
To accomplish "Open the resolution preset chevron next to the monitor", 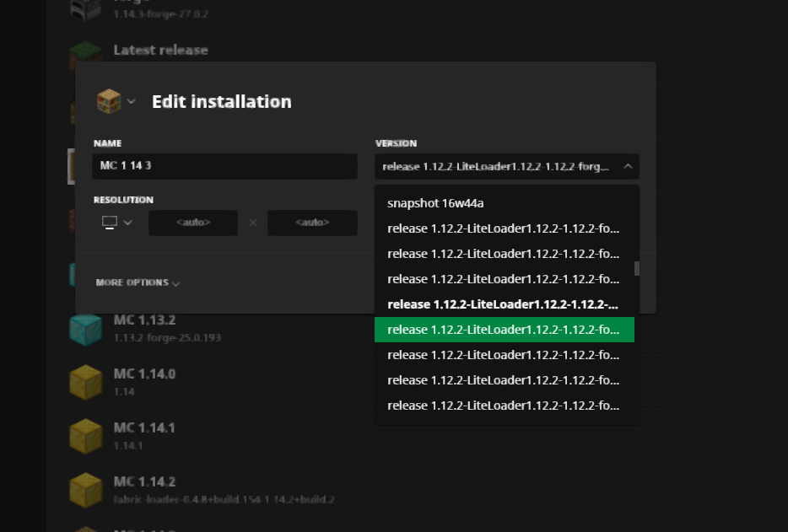I will tap(128, 223).
